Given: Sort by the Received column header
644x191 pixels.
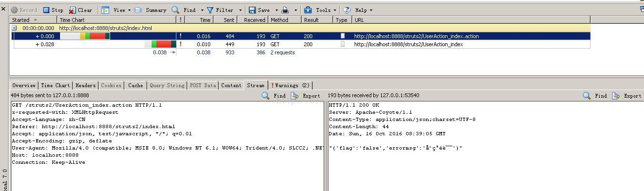Looking at the screenshot, I should [252, 20].
